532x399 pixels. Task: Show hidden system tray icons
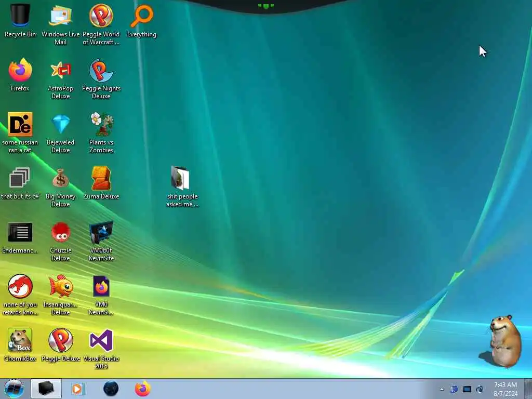point(442,390)
